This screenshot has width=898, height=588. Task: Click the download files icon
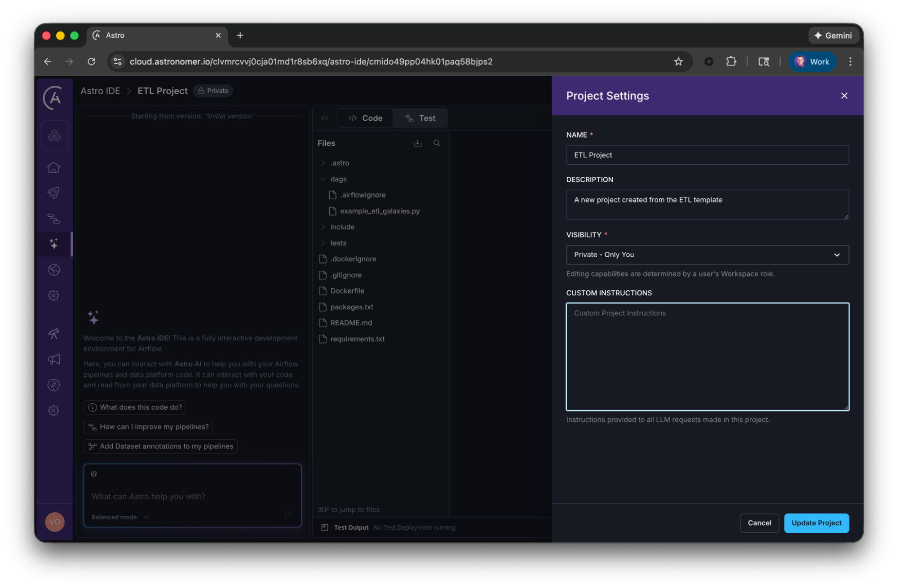point(417,143)
